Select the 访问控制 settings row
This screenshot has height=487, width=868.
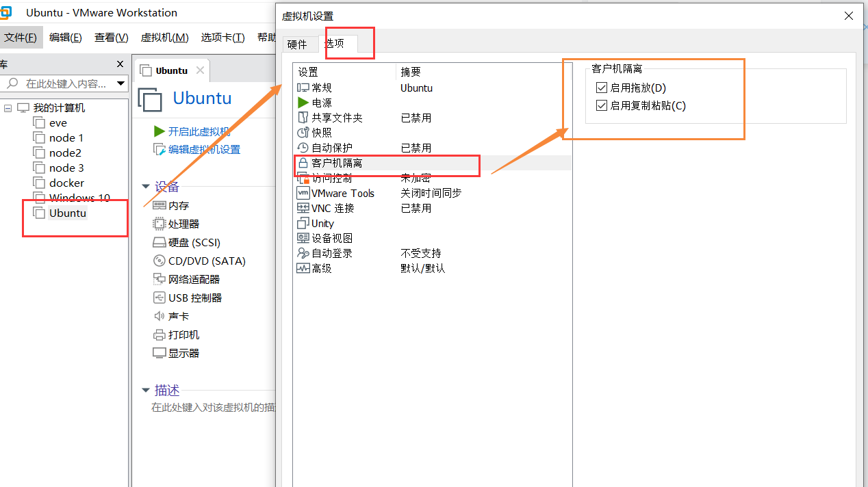pos(432,178)
